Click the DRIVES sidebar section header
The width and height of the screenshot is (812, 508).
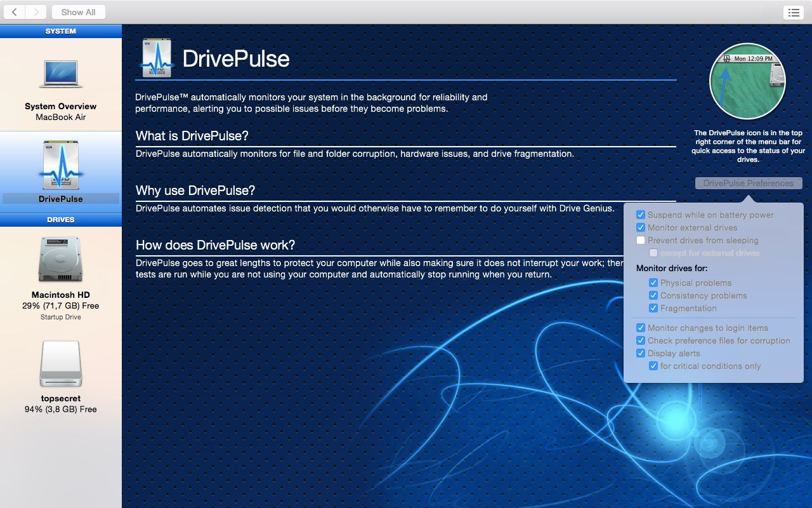[61, 220]
